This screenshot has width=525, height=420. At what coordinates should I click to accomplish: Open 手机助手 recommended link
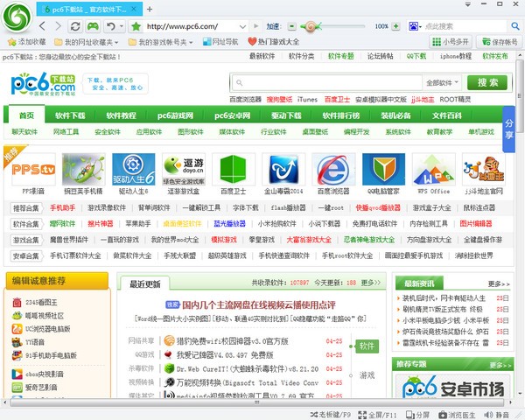[x=62, y=207]
